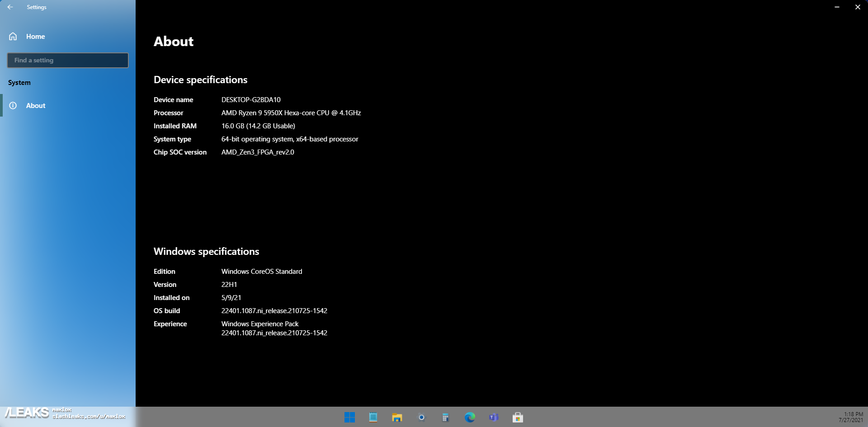The image size is (868, 427).
Task: Open the Windows Start menu
Action: [349, 417]
